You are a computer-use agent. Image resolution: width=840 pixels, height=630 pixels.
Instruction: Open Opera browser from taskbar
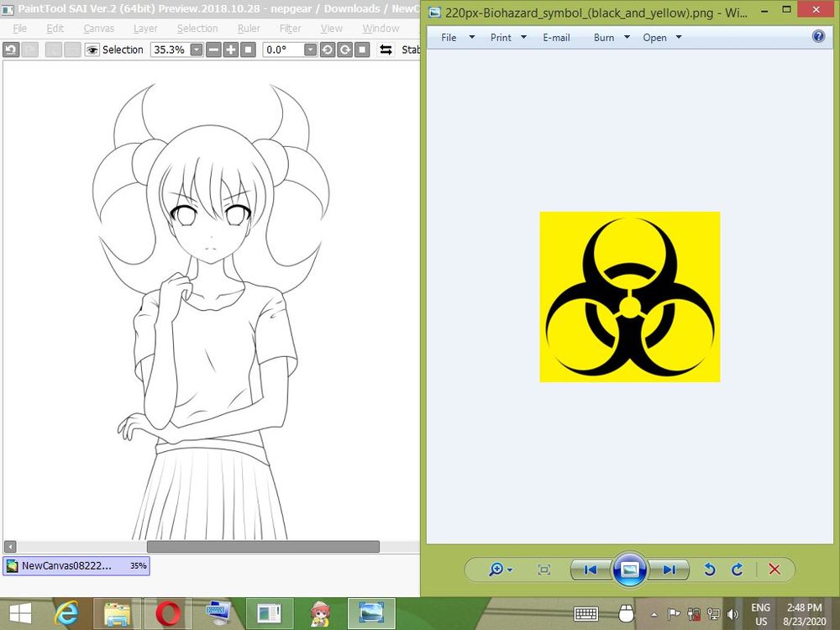(x=168, y=614)
